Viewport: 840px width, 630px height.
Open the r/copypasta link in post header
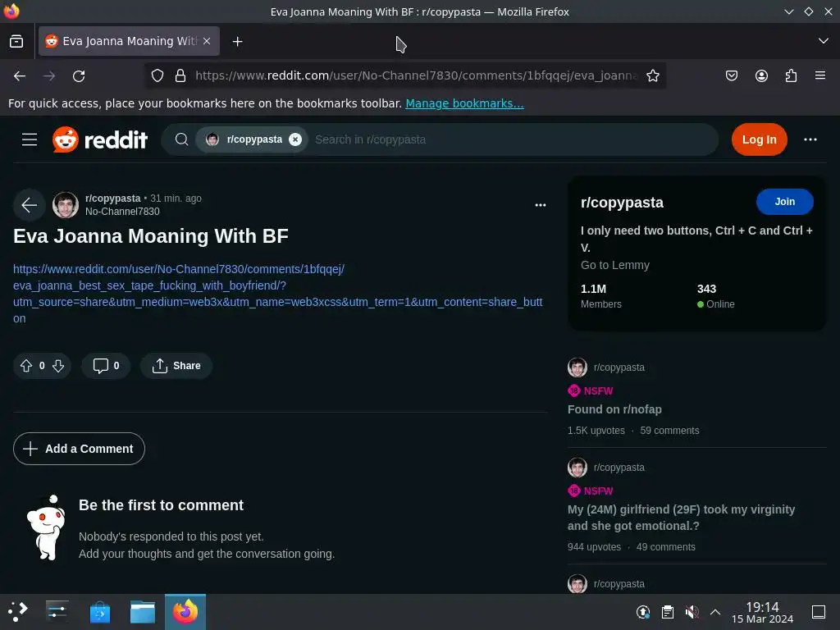(x=112, y=199)
